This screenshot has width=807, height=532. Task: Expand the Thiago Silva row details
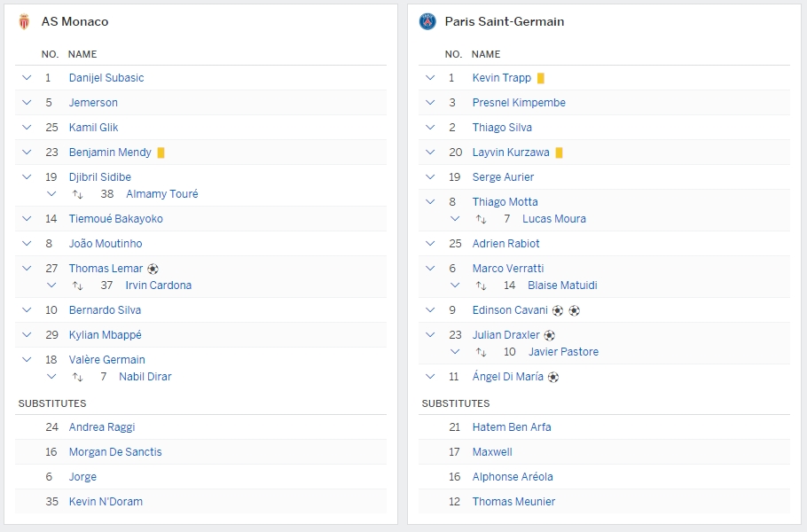pos(431,128)
